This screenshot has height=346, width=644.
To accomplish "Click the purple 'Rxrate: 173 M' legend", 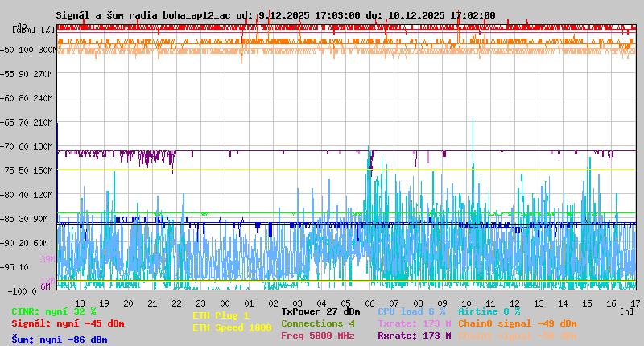I will pyautogui.click(x=414, y=336).
